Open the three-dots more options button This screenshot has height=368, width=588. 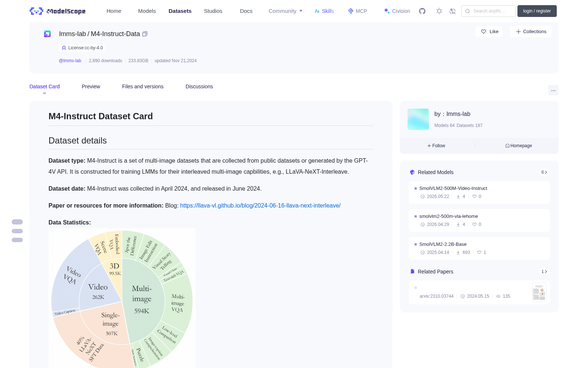point(553,90)
